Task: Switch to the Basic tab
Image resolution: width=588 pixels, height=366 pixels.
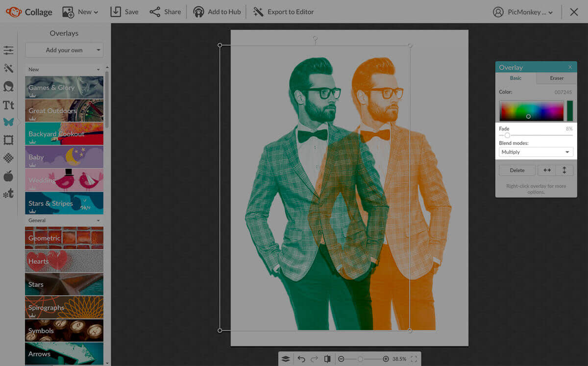Action: tap(516, 78)
